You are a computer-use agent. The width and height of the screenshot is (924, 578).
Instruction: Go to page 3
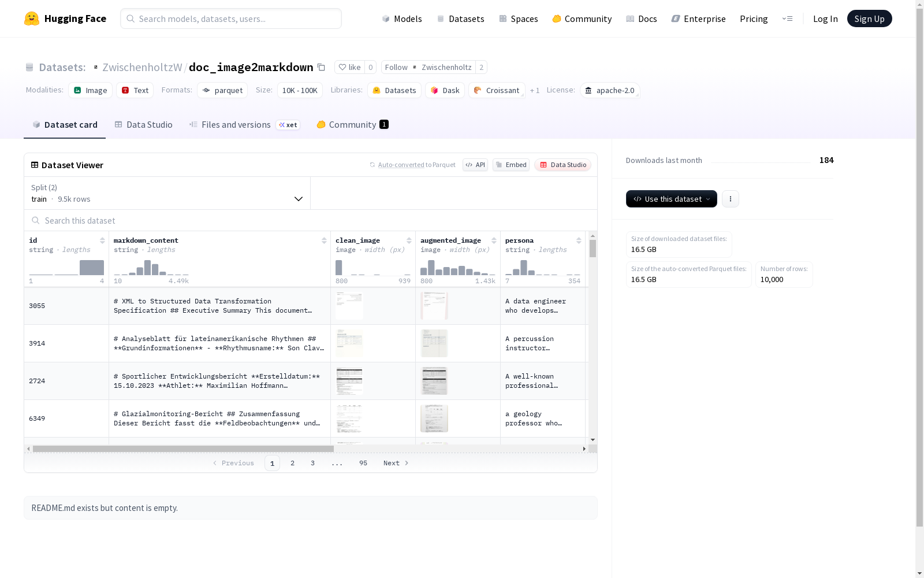[x=313, y=463]
